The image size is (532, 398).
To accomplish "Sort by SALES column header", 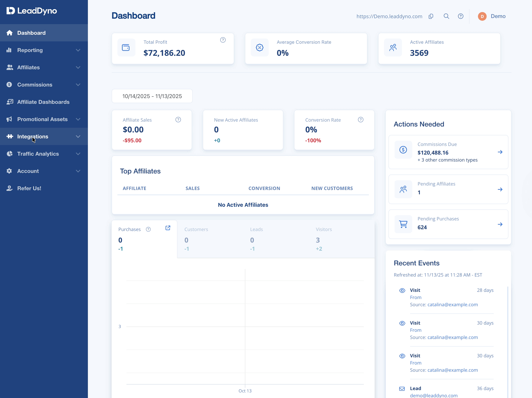I will click(x=192, y=188).
